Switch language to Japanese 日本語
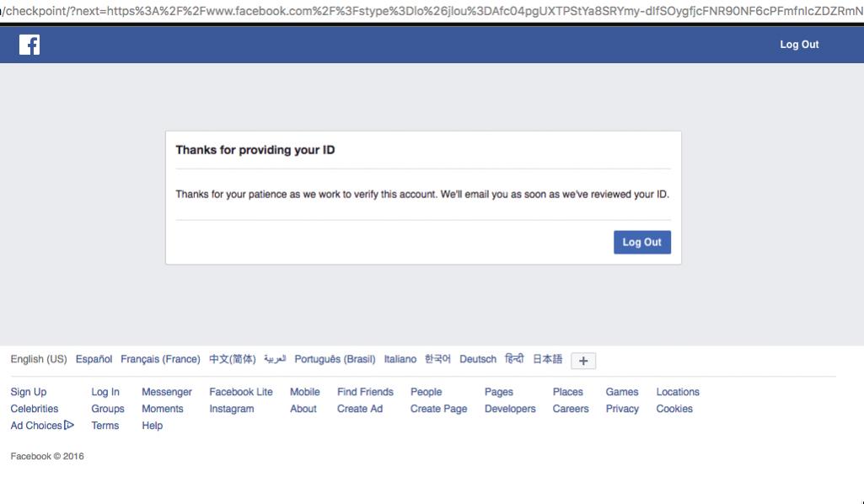Image resolution: width=864 pixels, height=504 pixels. 547,359
